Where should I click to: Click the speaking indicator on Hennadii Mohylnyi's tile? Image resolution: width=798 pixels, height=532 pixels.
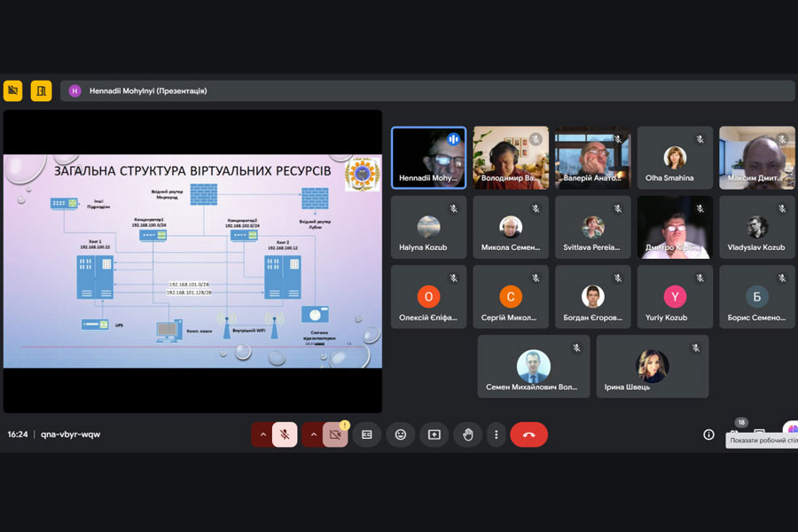453,138
